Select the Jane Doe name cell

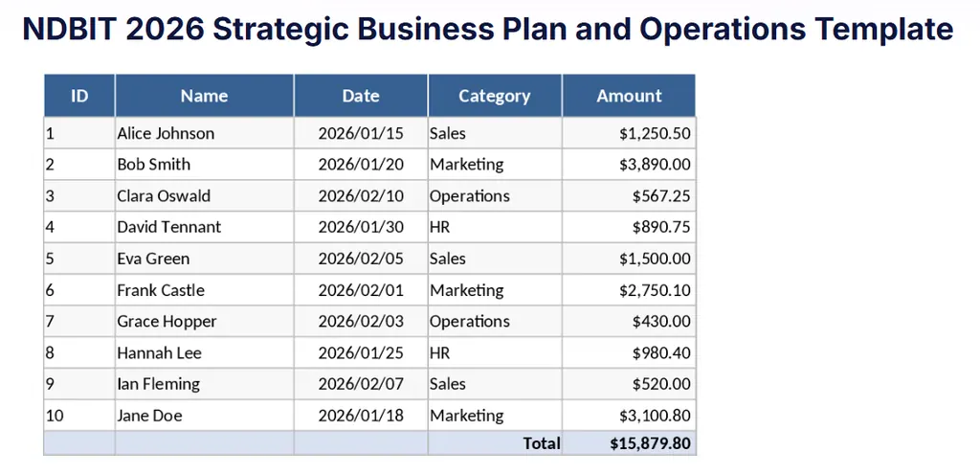(x=149, y=416)
